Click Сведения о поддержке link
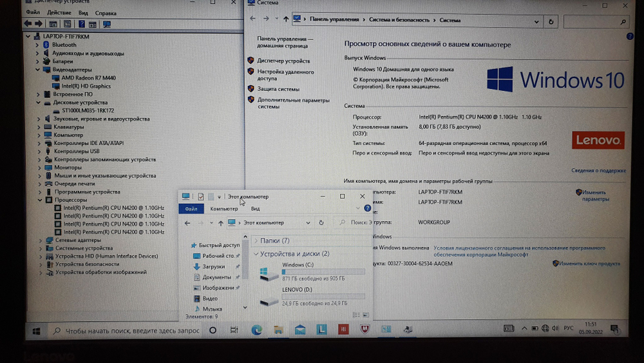The height and width of the screenshot is (363, 644). (x=598, y=170)
